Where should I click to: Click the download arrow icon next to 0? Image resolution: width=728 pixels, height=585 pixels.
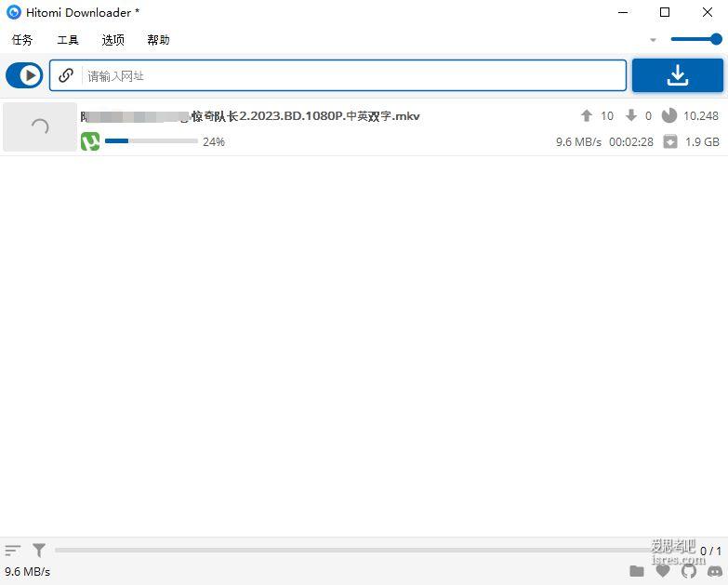(x=631, y=115)
